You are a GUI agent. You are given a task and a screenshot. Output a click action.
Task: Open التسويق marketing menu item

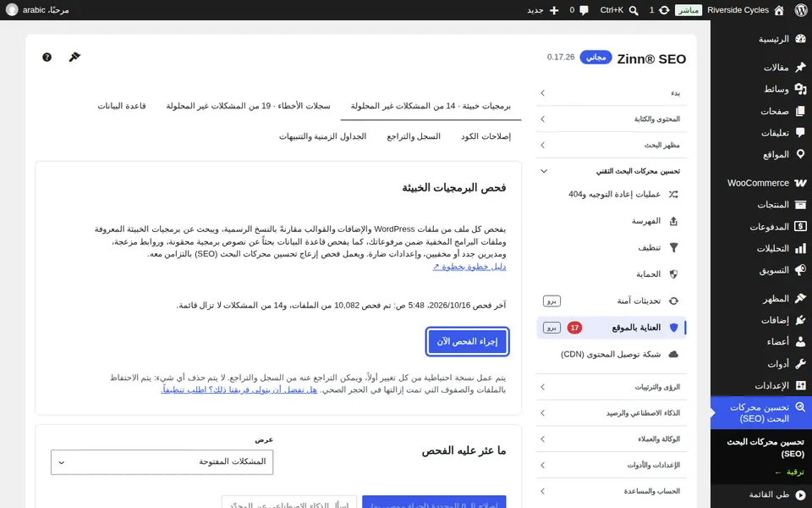[761, 270]
